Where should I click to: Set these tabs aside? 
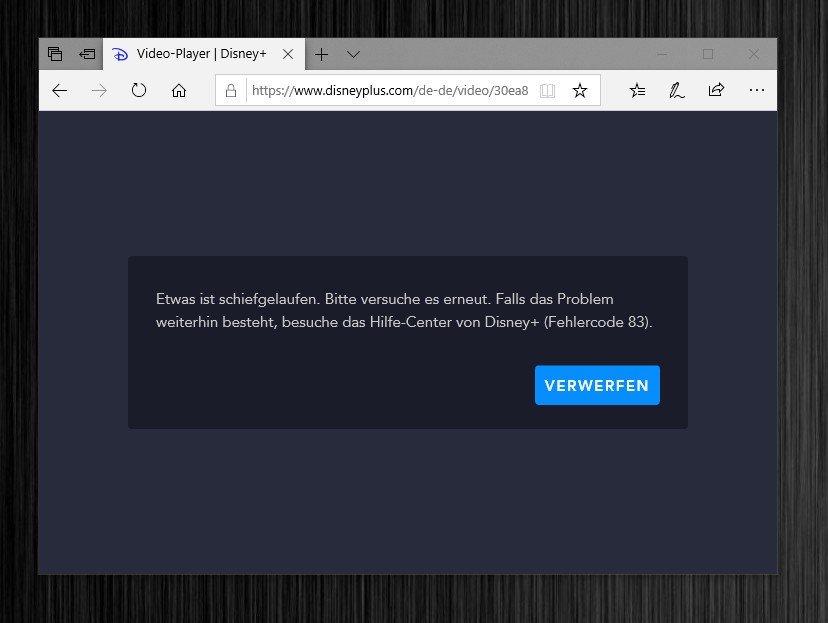tap(87, 54)
